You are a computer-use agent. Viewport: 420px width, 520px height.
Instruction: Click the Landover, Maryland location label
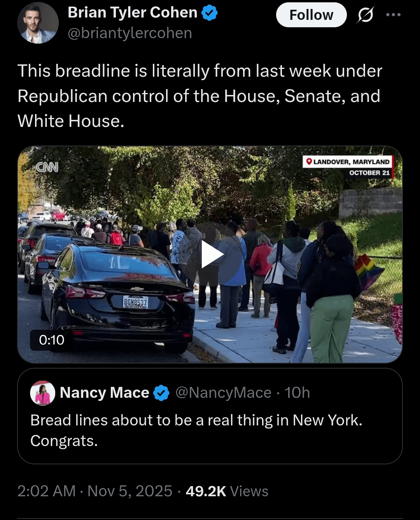tap(348, 162)
